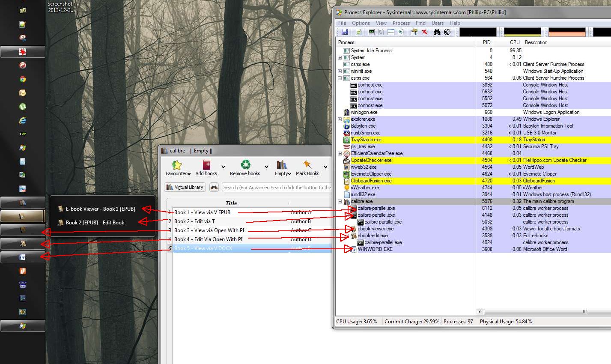611x364 pixels.
Task: Open the Find menu in Process Explorer
Action: point(420,23)
